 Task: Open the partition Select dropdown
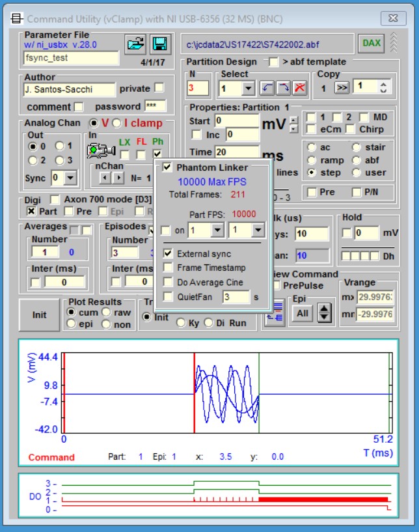pyautogui.click(x=248, y=88)
